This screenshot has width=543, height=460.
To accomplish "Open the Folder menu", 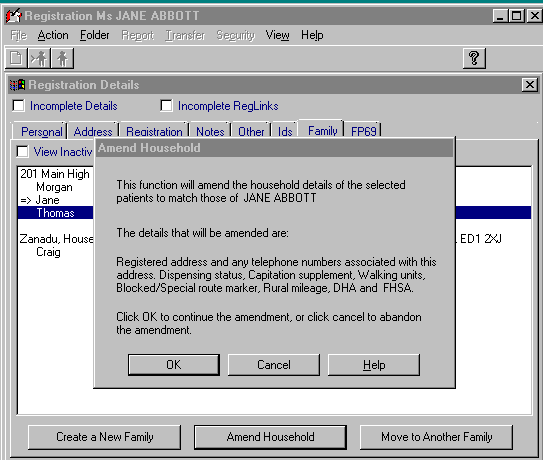I will (95, 35).
